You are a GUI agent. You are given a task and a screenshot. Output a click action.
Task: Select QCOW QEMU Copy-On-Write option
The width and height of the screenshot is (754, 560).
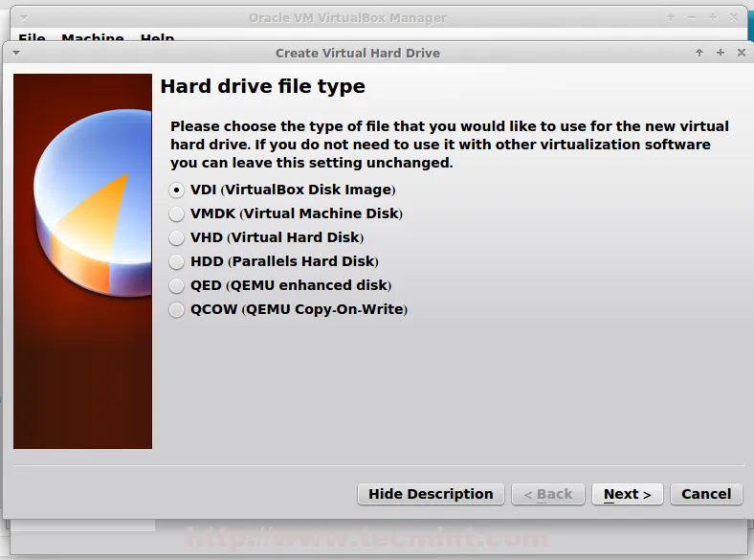(177, 309)
